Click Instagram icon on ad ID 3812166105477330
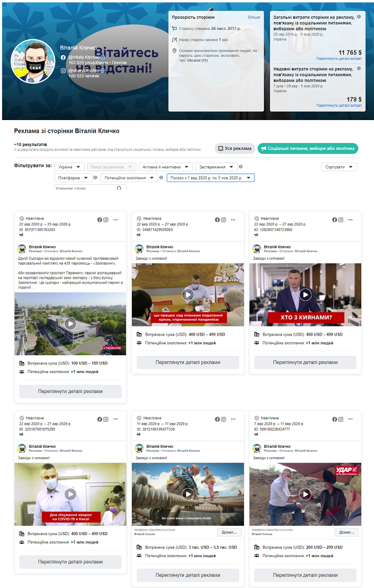374x588 pixels. point(224,419)
